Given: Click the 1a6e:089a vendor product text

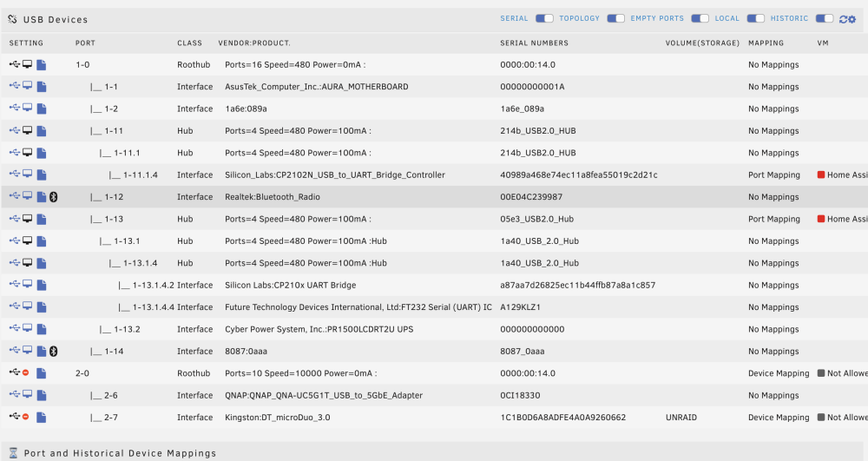Looking at the screenshot, I should 246,109.
